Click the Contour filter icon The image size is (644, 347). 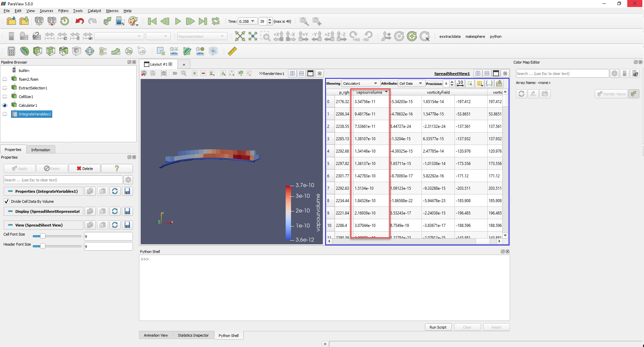(x=24, y=51)
